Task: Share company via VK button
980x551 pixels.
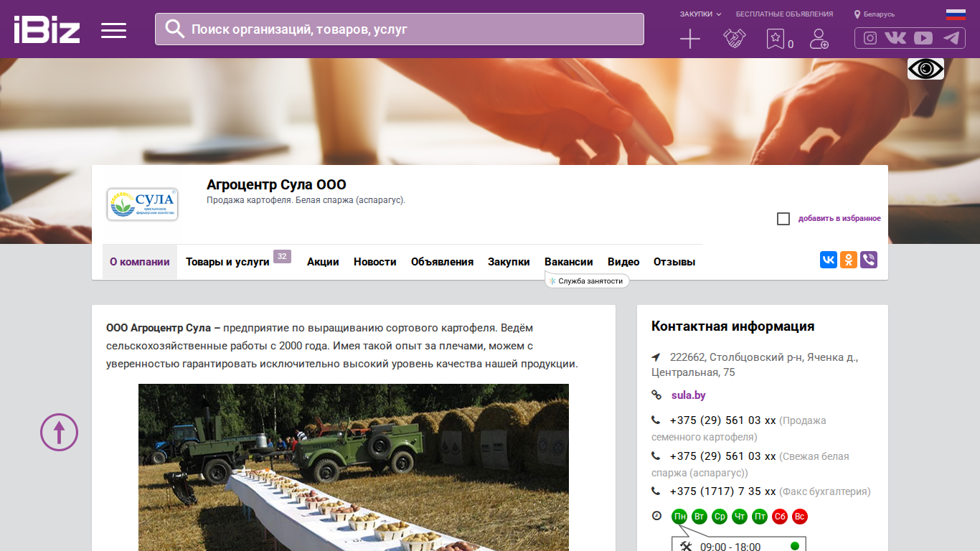Action: tap(829, 260)
